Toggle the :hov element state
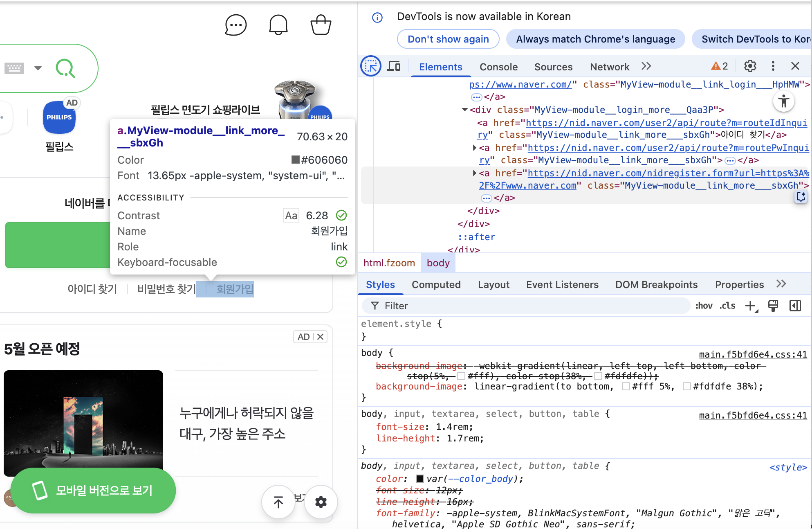 coord(704,306)
